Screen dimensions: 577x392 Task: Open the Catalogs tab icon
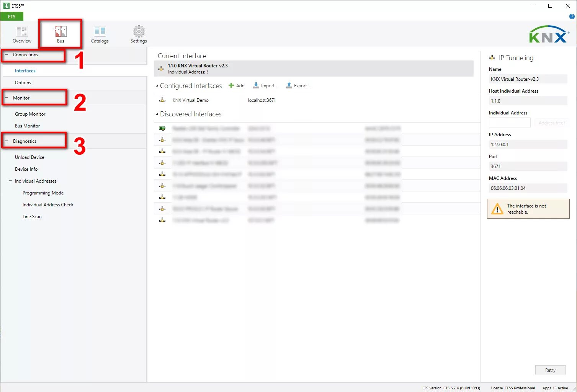pyautogui.click(x=100, y=31)
